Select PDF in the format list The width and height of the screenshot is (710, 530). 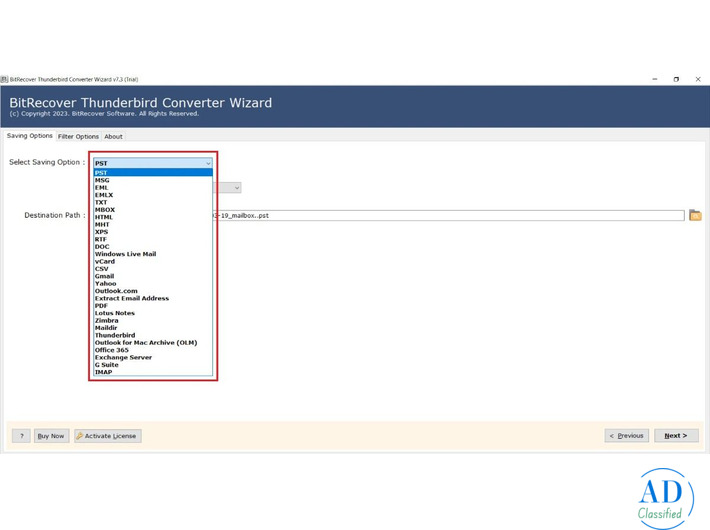(x=153, y=306)
